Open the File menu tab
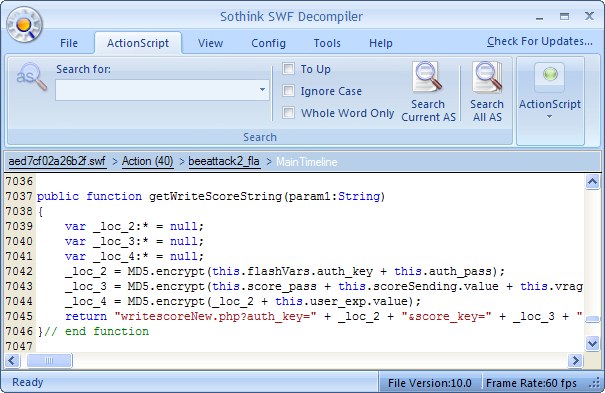This screenshot has height=393, width=605. 69,43
